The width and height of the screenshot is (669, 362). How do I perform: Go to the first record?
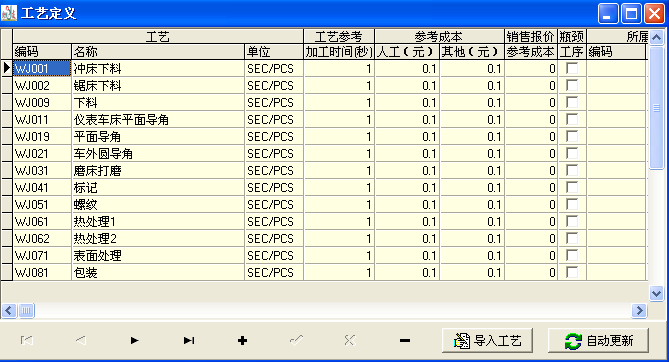[26, 340]
